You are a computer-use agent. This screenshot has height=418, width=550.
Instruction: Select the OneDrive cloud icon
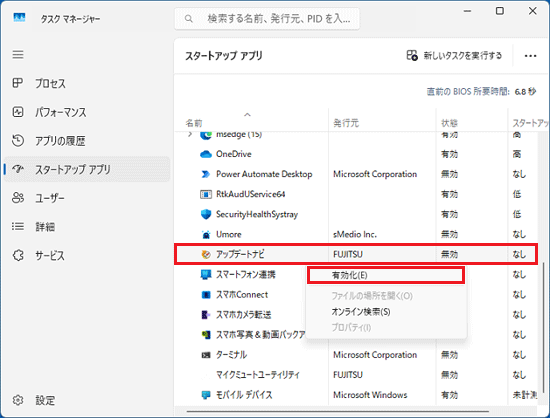pyautogui.click(x=206, y=154)
